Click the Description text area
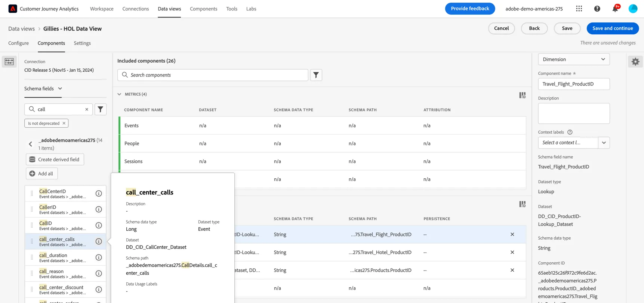This screenshot has width=644, height=303. 574,113
